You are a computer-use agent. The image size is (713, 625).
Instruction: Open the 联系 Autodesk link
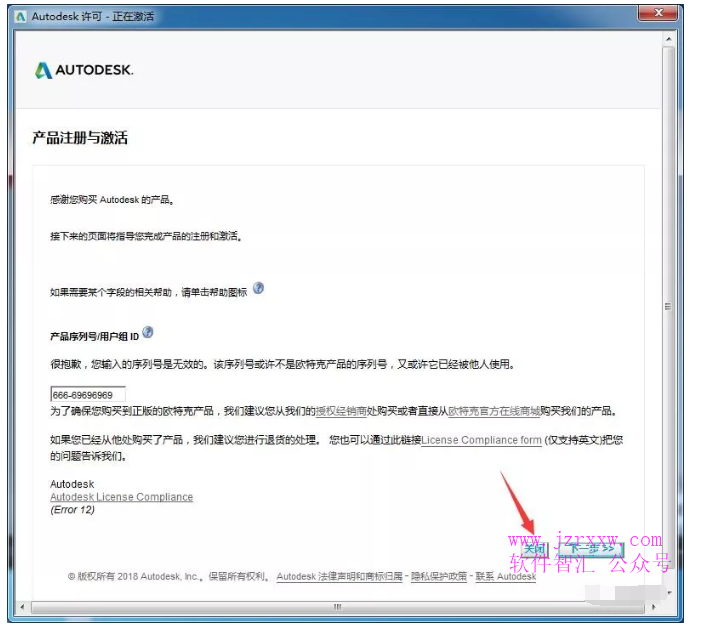pyautogui.click(x=506, y=577)
